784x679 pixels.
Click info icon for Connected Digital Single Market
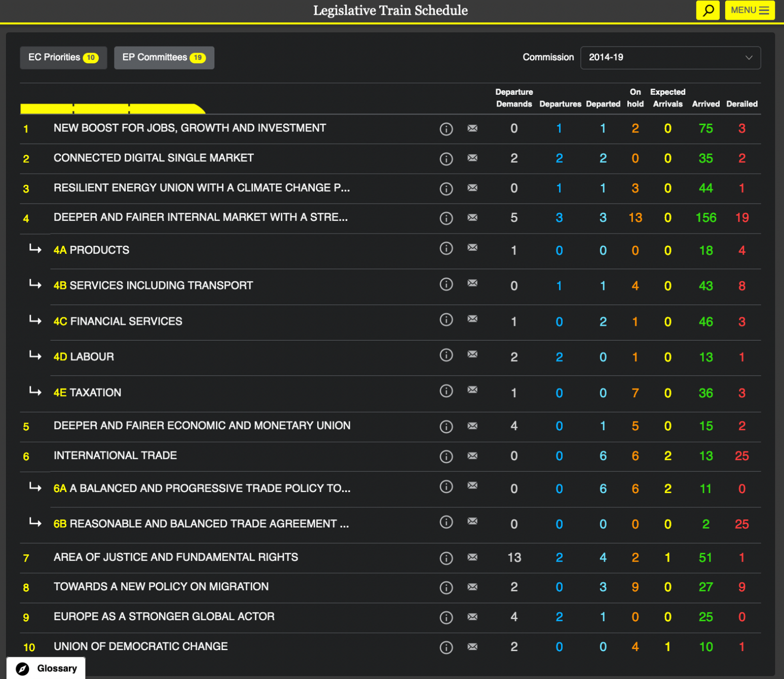point(446,159)
